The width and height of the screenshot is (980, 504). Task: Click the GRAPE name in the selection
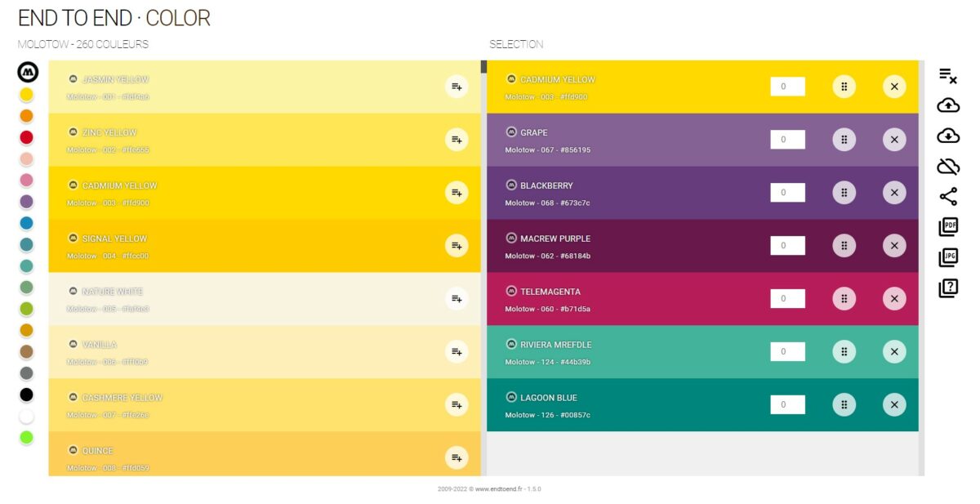click(x=534, y=132)
